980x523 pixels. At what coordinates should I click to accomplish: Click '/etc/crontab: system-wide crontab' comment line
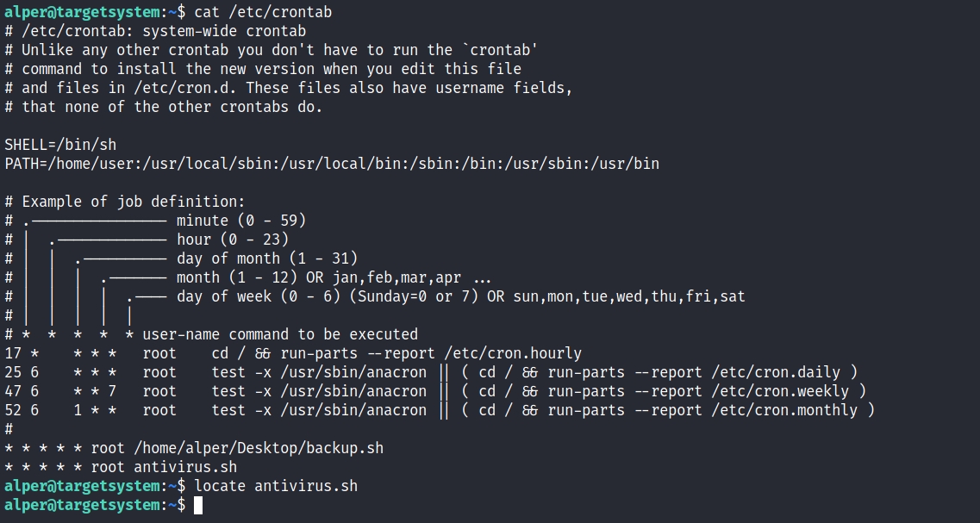[x=155, y=31]
